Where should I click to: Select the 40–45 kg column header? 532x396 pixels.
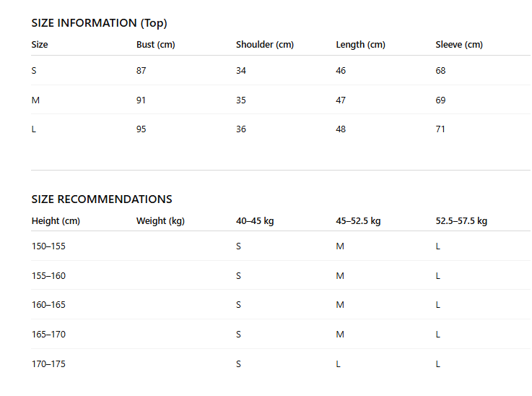(255, 220)
